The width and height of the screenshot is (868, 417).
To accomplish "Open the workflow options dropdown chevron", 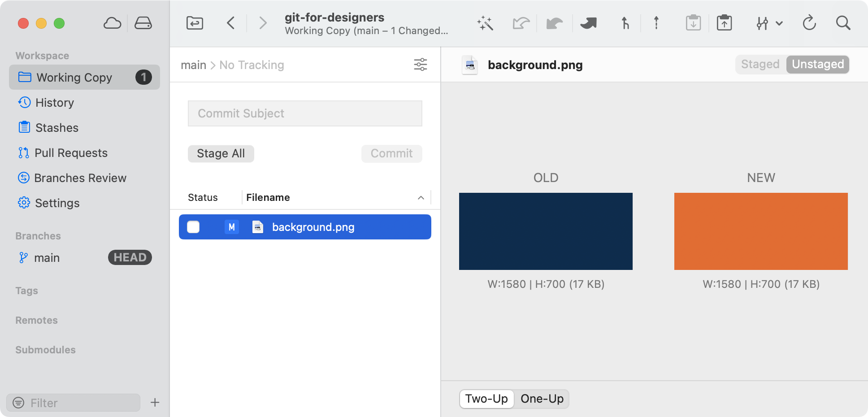I will coord(780,23).
